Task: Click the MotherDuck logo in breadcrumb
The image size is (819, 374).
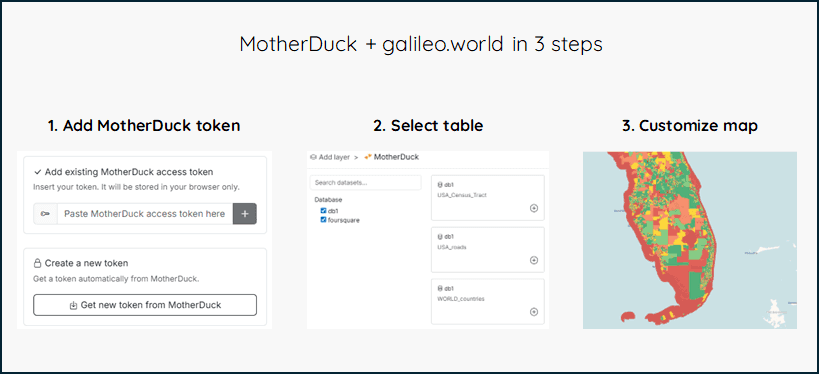Action: pyautogui.click(x=369, y=157)
